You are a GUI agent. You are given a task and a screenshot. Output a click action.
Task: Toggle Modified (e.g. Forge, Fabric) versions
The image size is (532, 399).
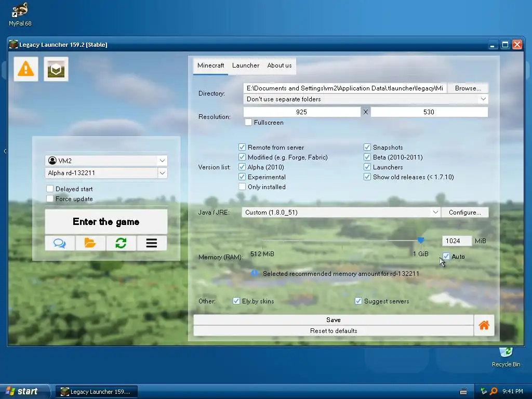(x=242, y=157)
